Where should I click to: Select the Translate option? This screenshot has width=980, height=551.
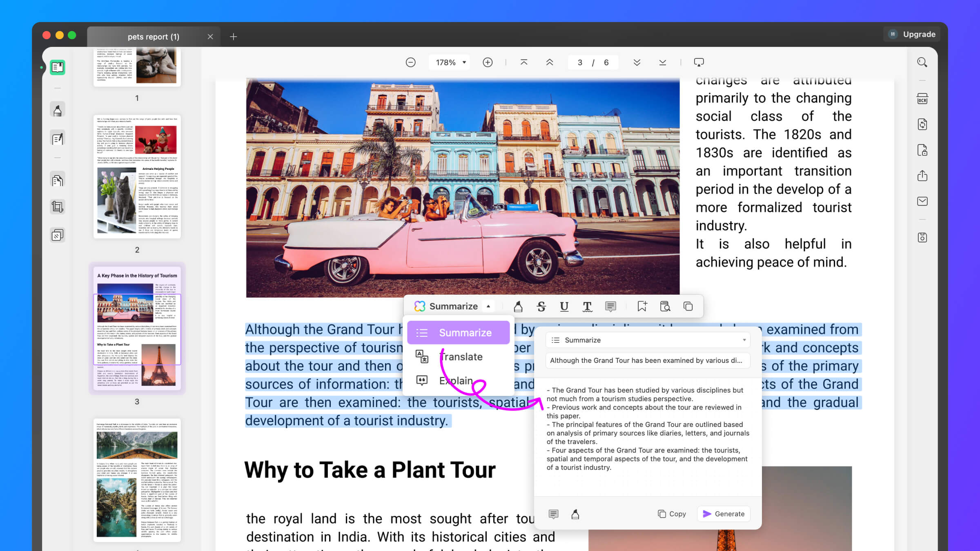click(460, 357)
